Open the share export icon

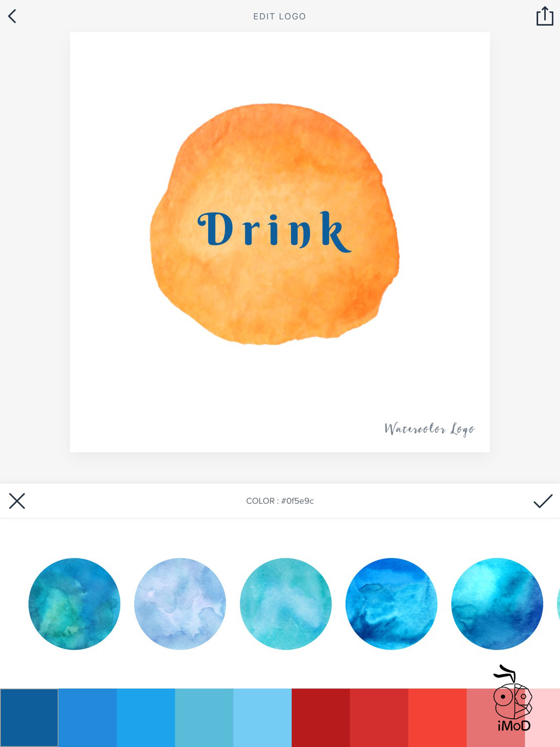tap(544, 16)
